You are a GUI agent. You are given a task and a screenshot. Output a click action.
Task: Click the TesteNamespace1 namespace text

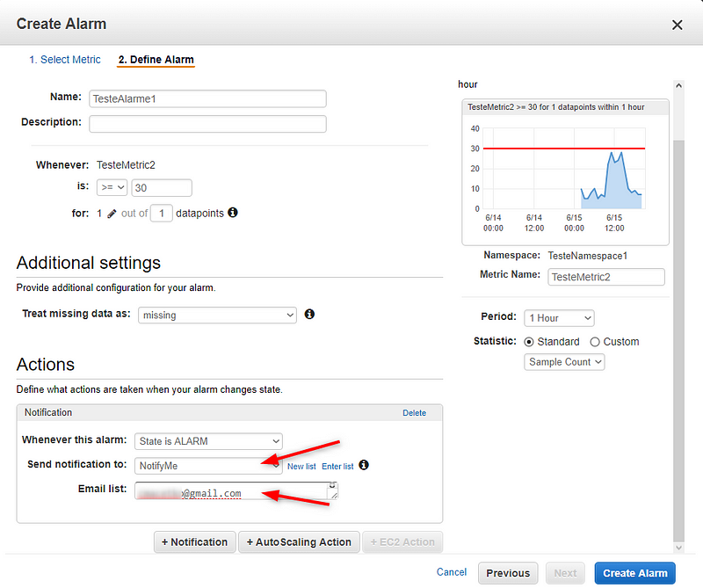tap(587, 256)
